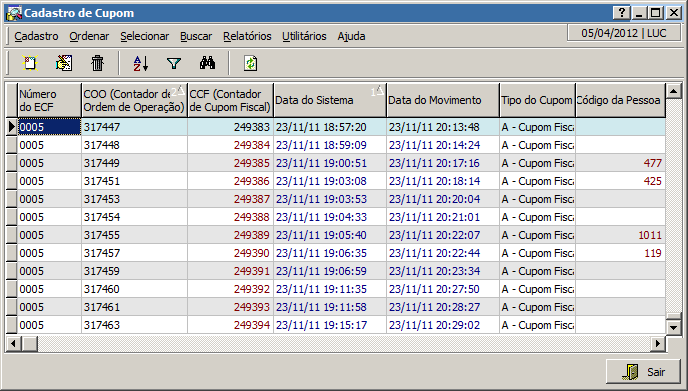This screenshot has height=391, width=688.
Task: Click the horizontal scrollbar thumb
Action: 29,343
